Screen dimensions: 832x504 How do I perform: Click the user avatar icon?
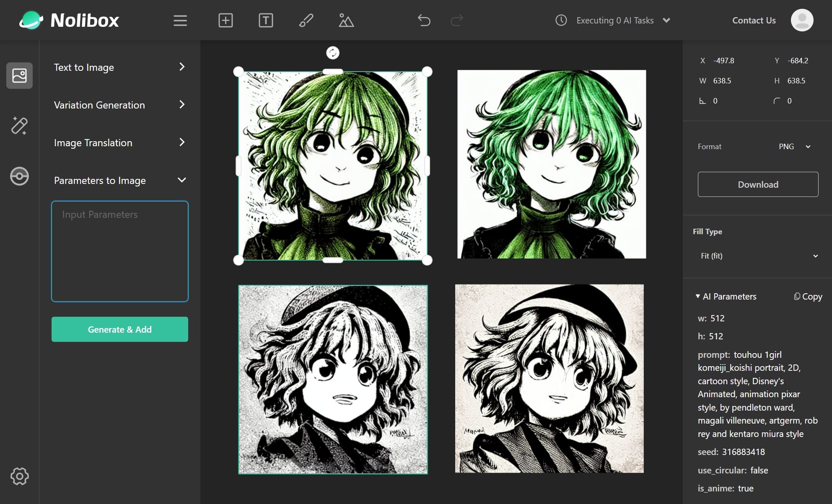coord(802,21)
